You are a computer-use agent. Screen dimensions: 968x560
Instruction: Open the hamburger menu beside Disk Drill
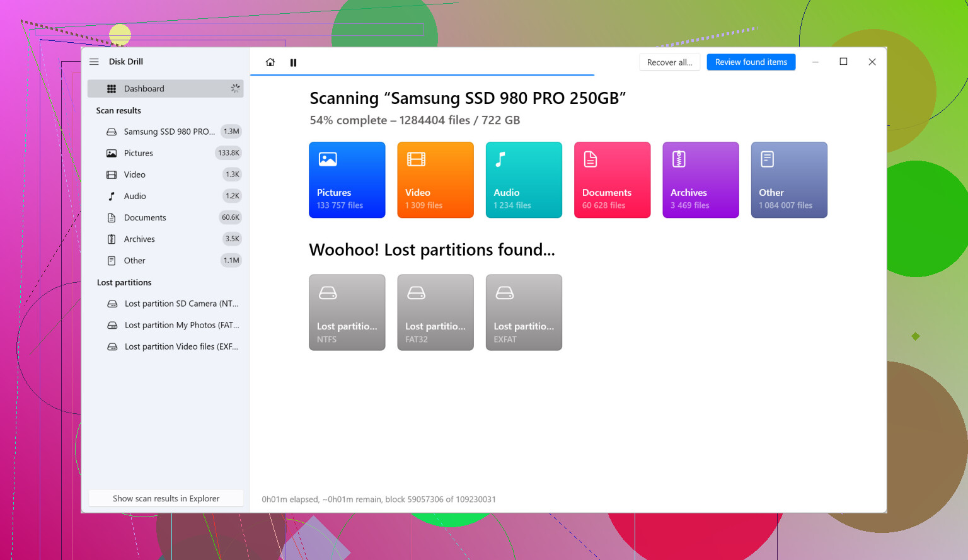(94, 62)
